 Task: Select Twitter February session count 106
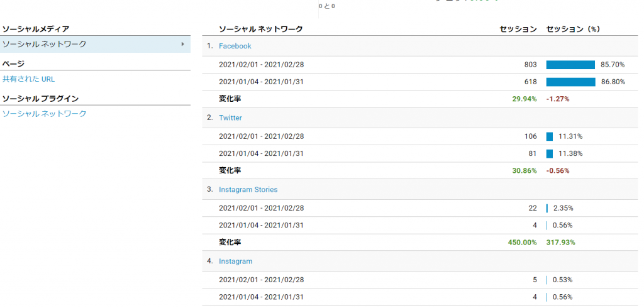pyautogui.click(x=530, y=136)
